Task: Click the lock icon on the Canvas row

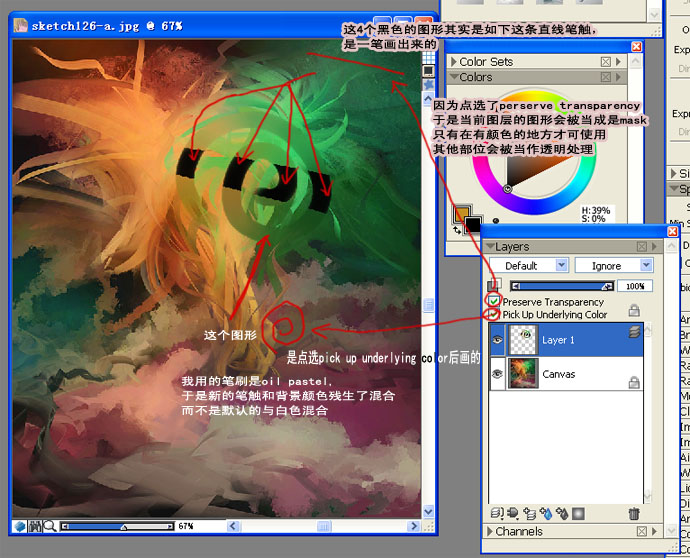Action: pyautogui.click(x=634, y=382)
